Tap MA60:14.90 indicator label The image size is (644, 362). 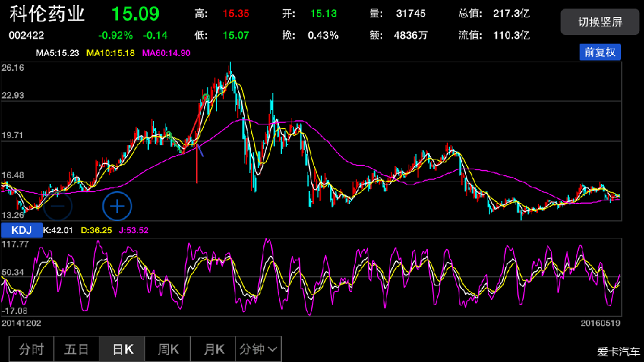pyautogui.click(x=166, y=53)
